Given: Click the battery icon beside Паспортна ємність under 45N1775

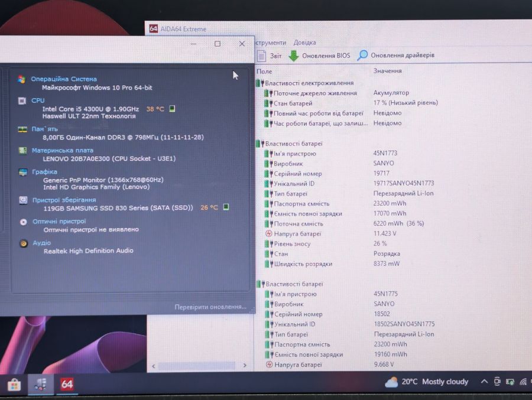Looking at the screenshot, I should pyautogui.click(x=270, y=344).
